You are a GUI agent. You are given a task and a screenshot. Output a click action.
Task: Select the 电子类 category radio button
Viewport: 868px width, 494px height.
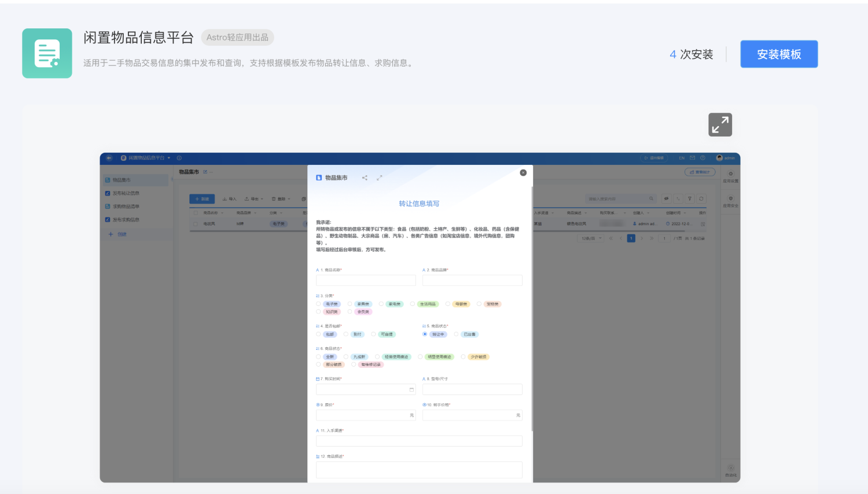318,304
